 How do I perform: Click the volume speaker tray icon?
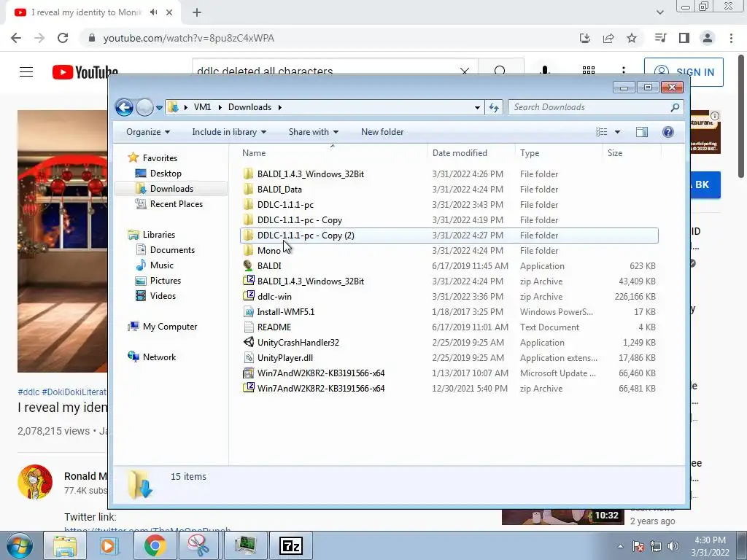pos(673,546)
